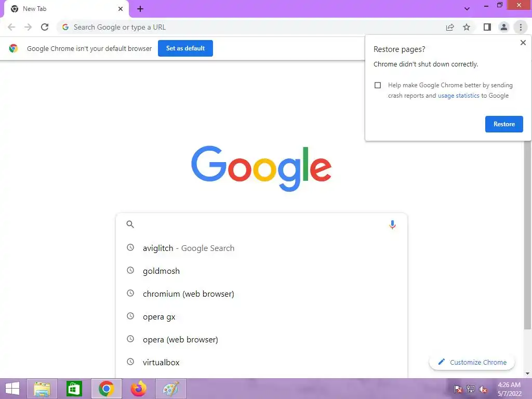Click the browser forward arrow
Viewport: 532px width, 399px height.
pos(28,27)
